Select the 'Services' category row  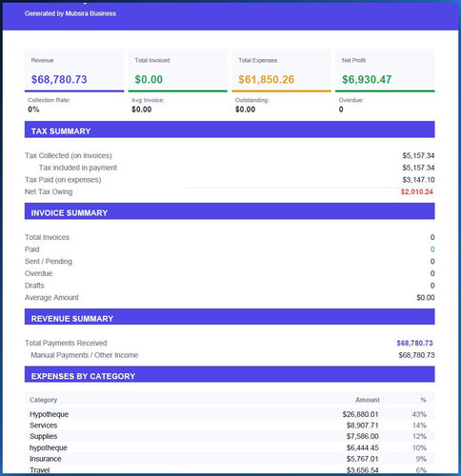tap(230, 426)
